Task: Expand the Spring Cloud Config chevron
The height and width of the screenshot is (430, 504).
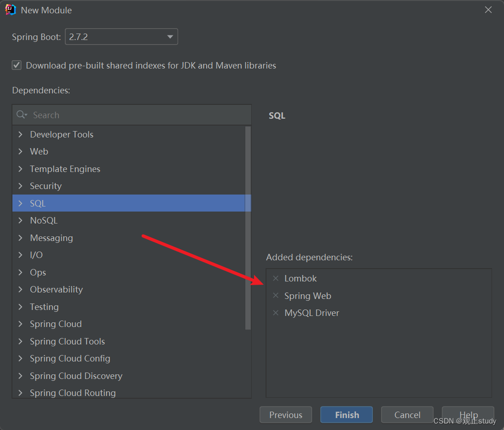Action: pos(21,358)
